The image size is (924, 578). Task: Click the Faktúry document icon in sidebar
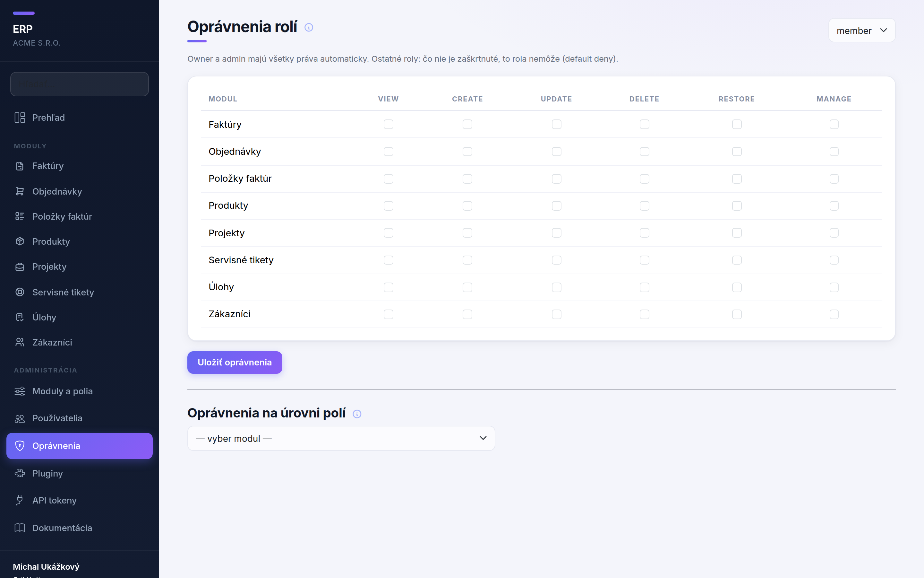click(20, 166)
